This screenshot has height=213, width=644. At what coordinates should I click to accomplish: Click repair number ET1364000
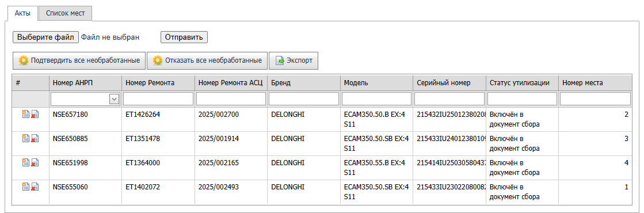point(143,163)
